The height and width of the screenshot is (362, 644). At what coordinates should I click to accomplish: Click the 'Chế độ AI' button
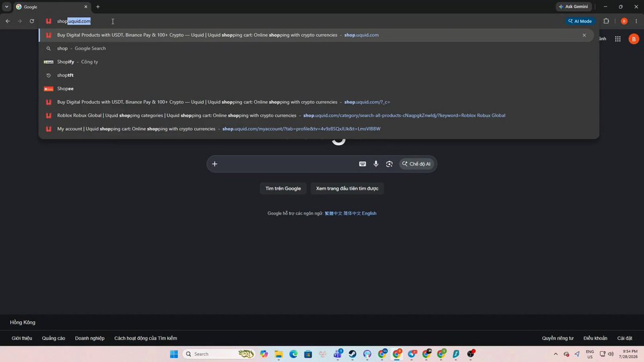pyautogui.click(x=416, y=164)
